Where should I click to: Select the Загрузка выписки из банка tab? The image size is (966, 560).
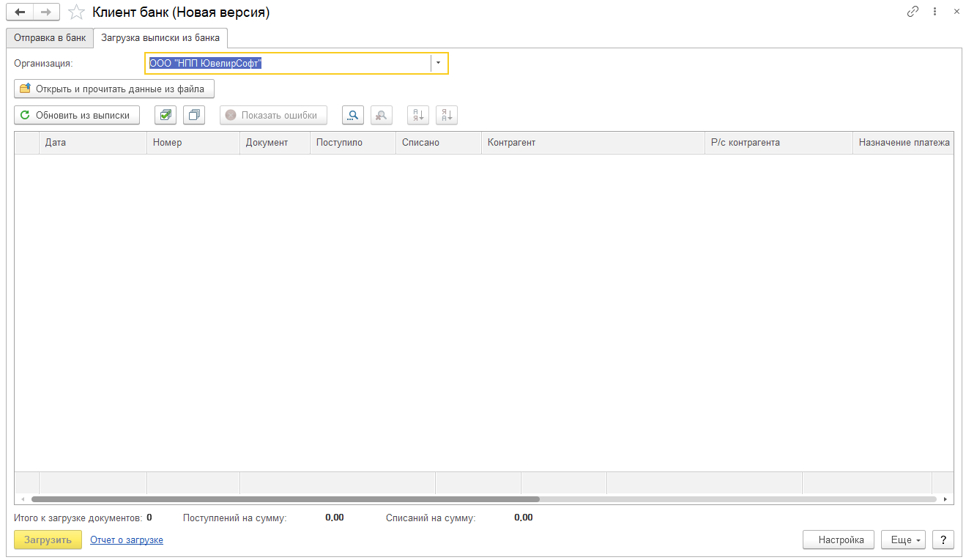[x=160, y=38]
